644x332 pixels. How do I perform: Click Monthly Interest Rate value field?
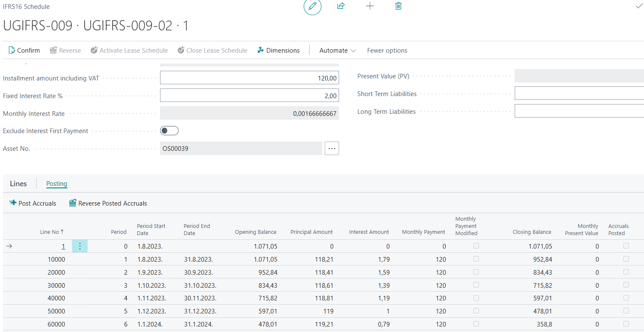pyautogui.click(x=249, y=113)
